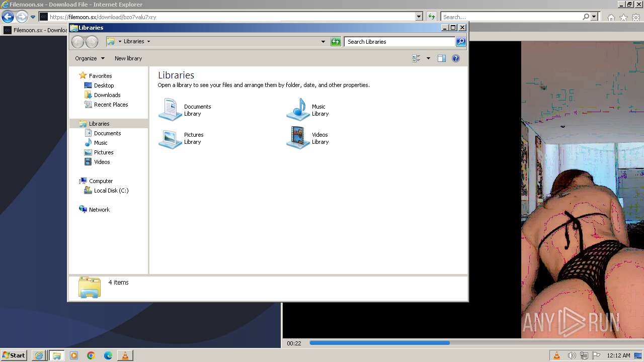
Task: Click Internet Explorer back button
Action: (8, 17)
